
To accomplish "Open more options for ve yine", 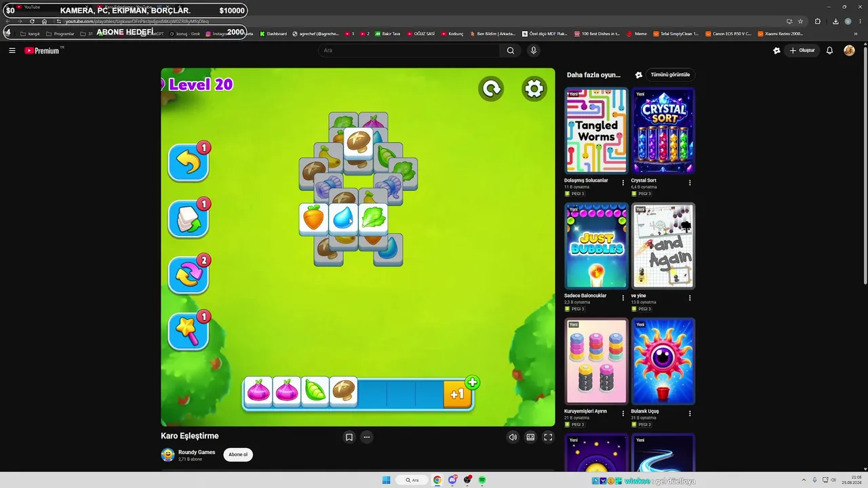I will (690, 298).
